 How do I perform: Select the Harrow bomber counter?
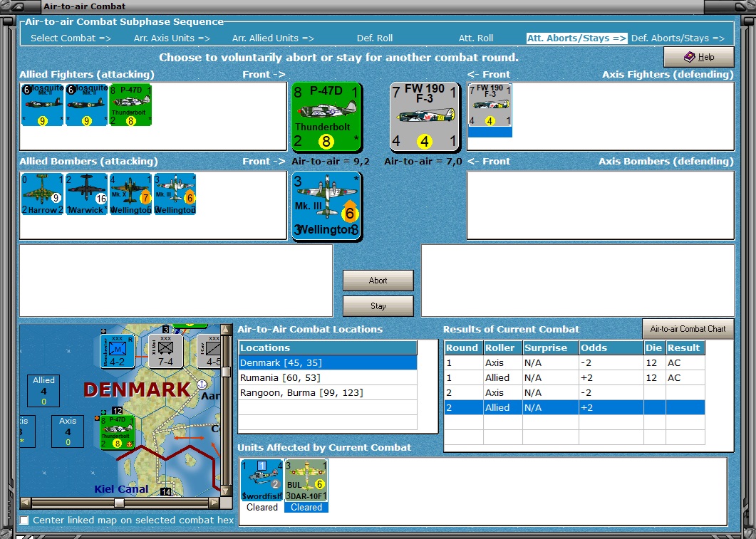point(43,194)
